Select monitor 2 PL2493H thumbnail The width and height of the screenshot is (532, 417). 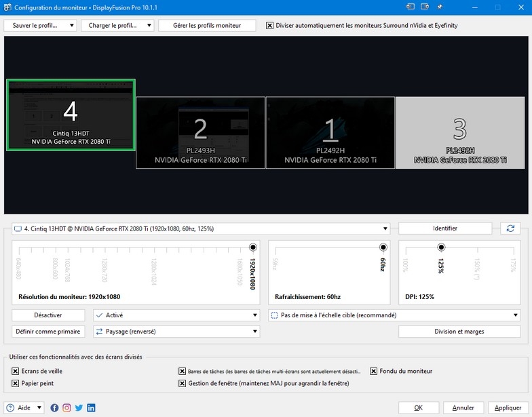201,133
